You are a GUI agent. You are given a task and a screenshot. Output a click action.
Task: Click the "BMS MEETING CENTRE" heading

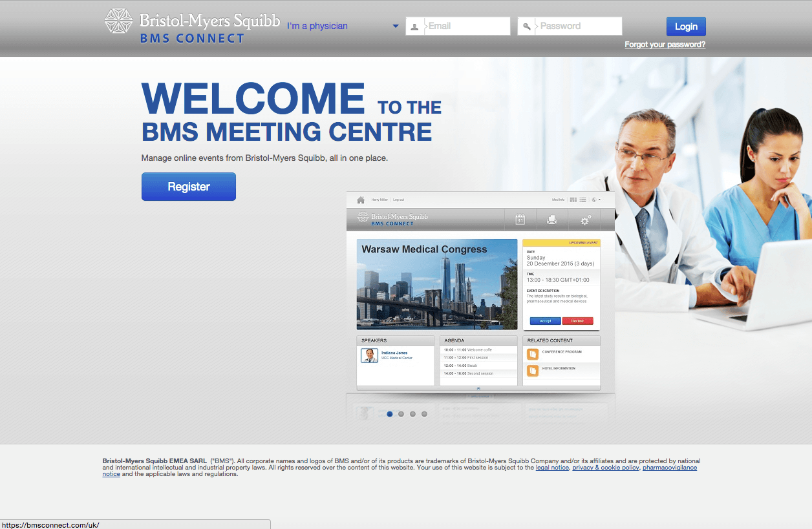pos(287,132)
